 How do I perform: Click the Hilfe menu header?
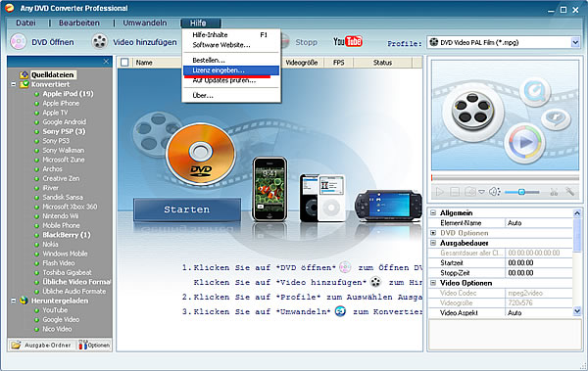201,23
